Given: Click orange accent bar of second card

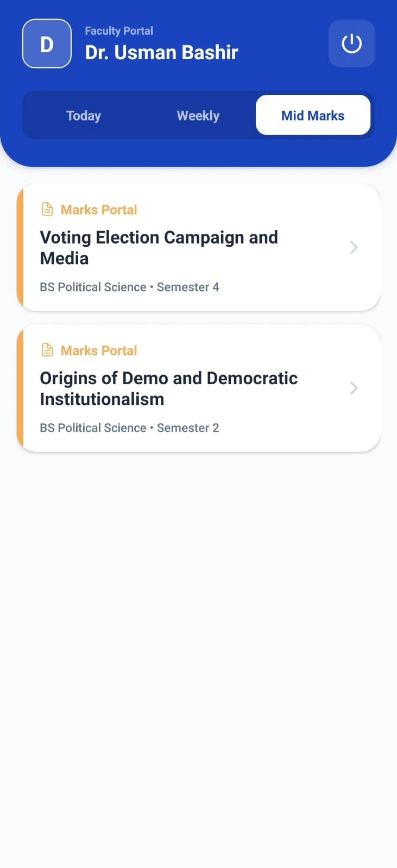Looking at the screenshot, I should coord(20,388).
